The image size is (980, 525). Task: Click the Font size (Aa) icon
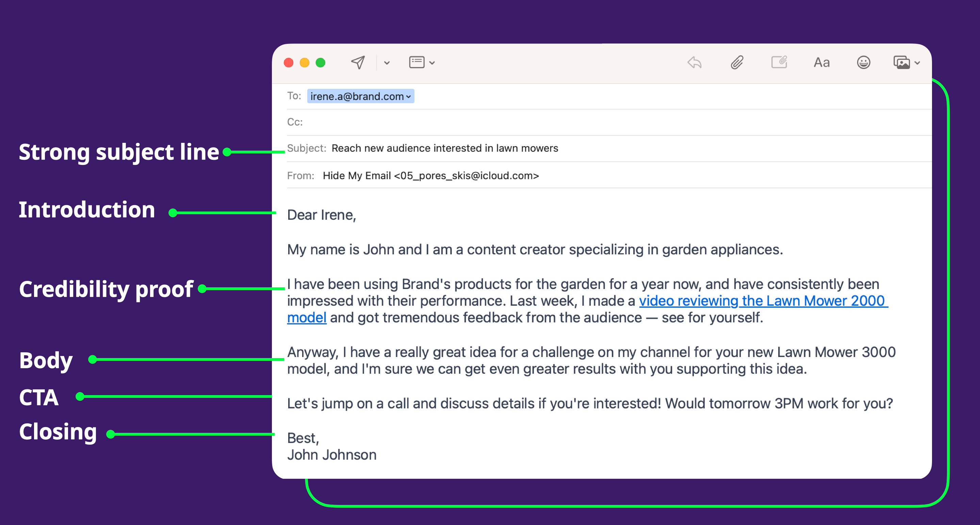tap(822, 62)
